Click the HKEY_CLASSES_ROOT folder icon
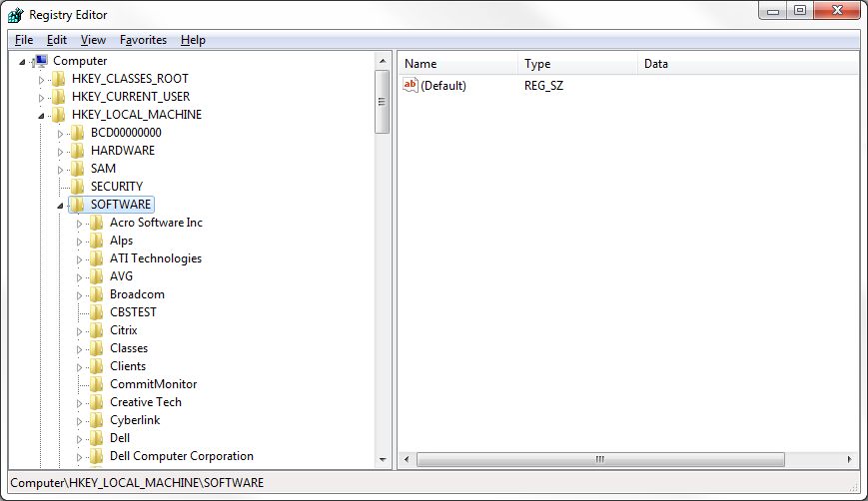868x501 pixels. tap(59, 79)
